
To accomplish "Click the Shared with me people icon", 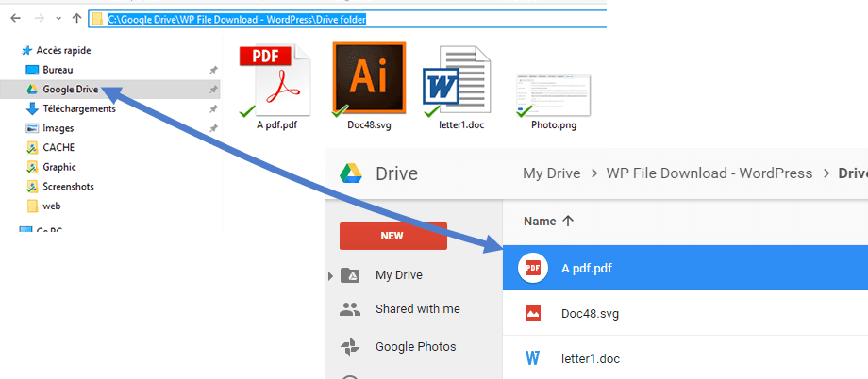I will [x=350, y=308].
